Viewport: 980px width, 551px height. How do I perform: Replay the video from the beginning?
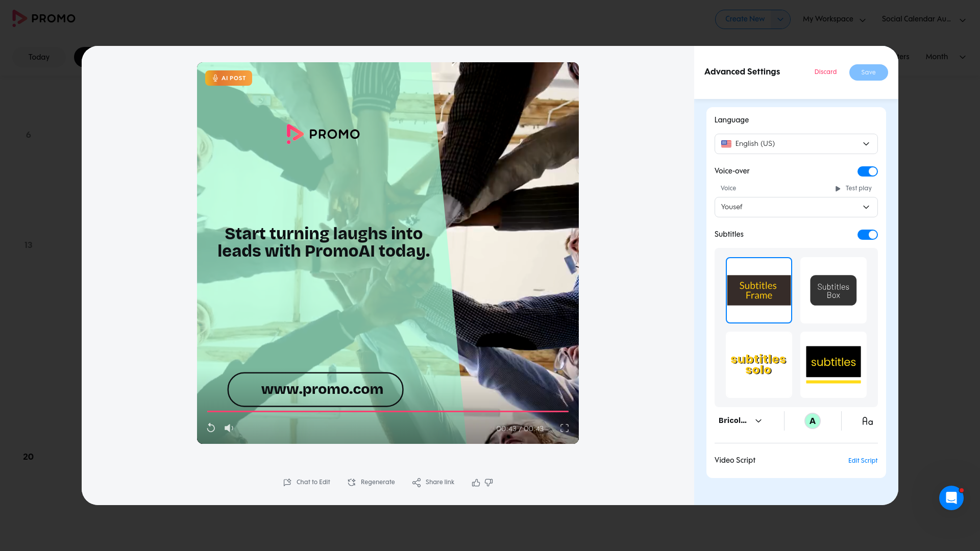click(211, 428)
